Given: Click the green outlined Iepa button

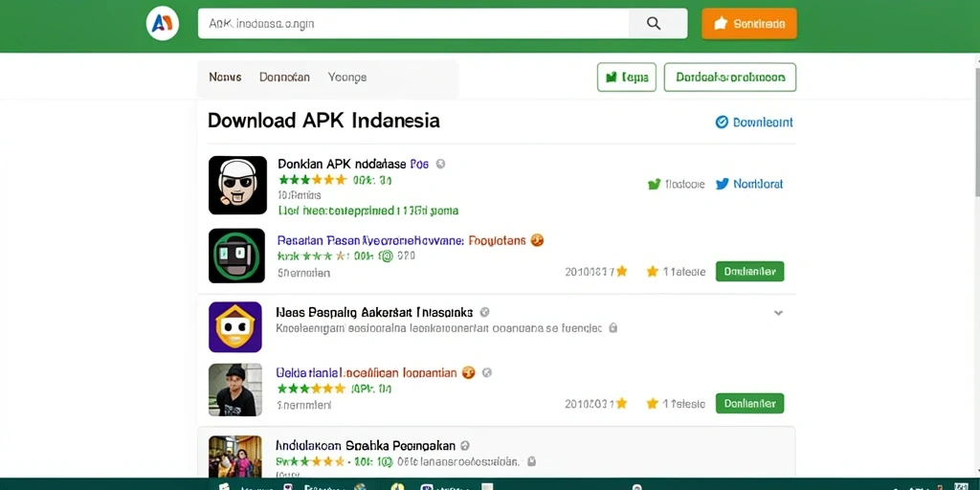Looking at the screenshot, I should click(x=626, y=78).
